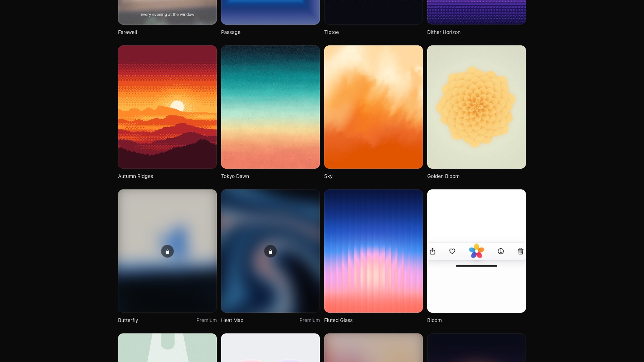
Task: Click the colorful flower icon in Bloom card
Action: pyautogui.click(x=477, y=251)
